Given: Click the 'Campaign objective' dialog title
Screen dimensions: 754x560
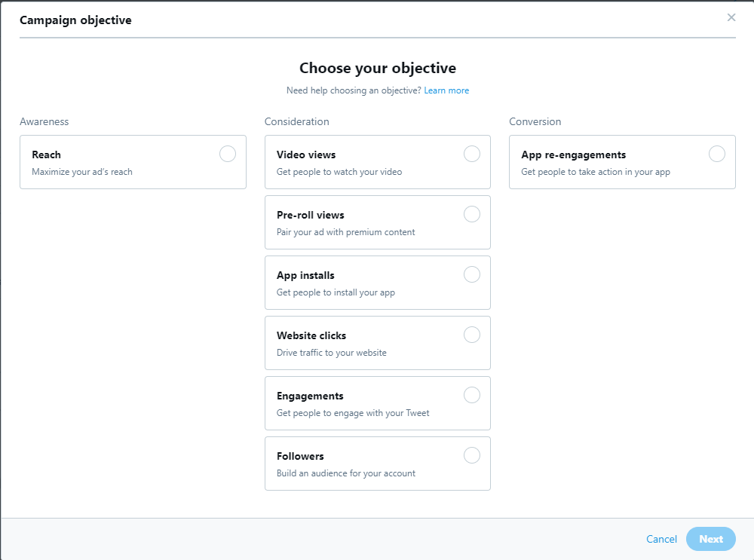Looking at the screenshot, I should tap(75, 20).
